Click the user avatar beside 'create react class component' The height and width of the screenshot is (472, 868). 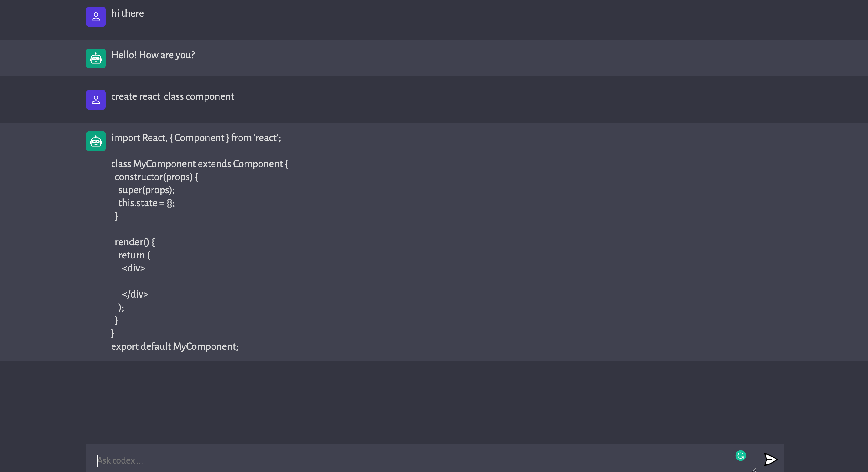click(96, 100)
